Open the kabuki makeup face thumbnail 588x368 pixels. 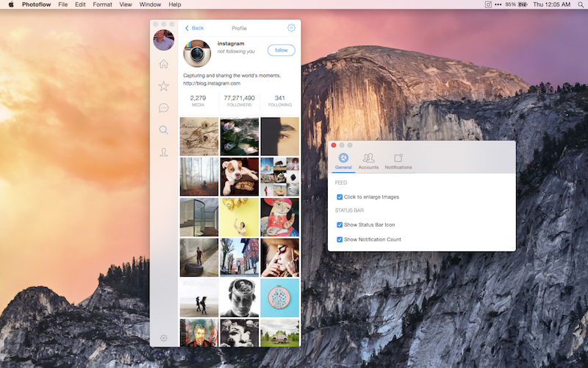click(280, 258)
